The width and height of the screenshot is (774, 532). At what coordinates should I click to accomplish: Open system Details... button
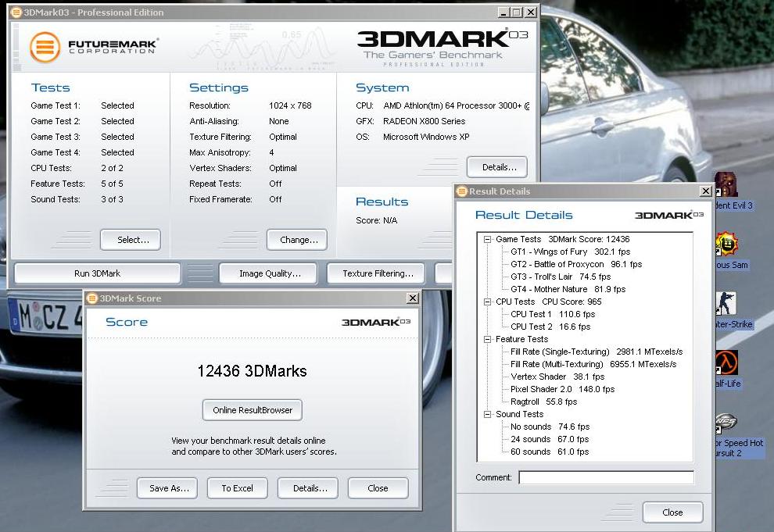click(497, 167)
